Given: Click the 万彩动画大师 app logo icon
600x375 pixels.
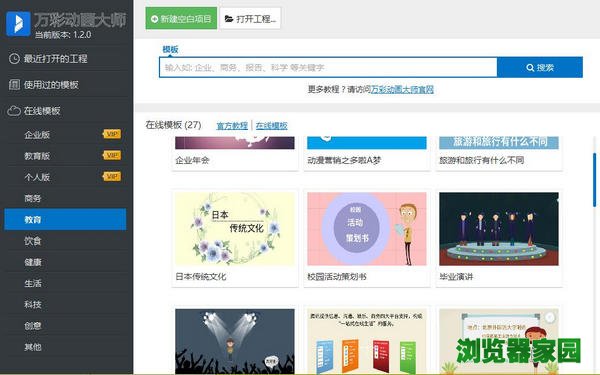Looking at the screenshot, I should (x=18, y=24).
